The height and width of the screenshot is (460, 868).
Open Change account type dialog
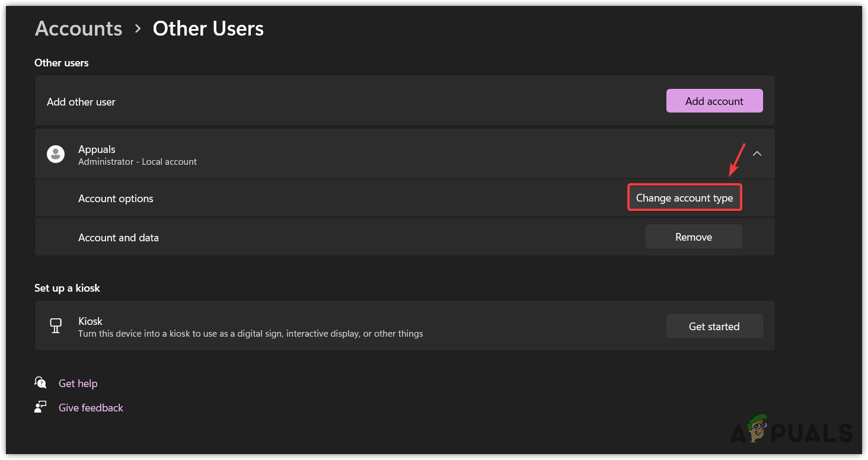(684, 198)
